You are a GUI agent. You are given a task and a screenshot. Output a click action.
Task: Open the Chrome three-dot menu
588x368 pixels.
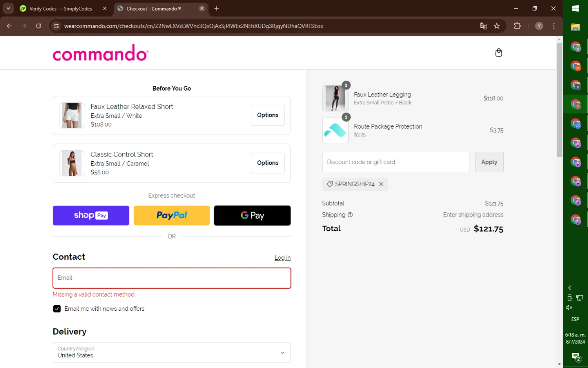554,26
